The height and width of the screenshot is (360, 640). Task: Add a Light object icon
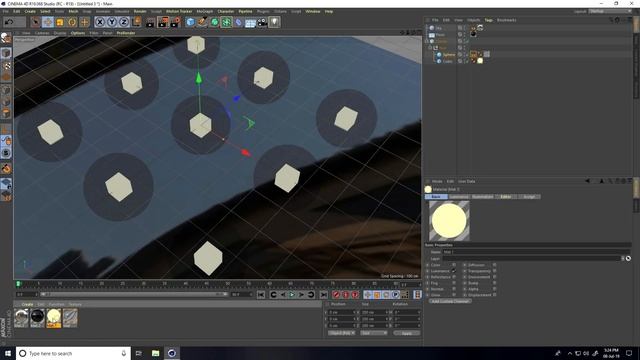tap(274, 22)
